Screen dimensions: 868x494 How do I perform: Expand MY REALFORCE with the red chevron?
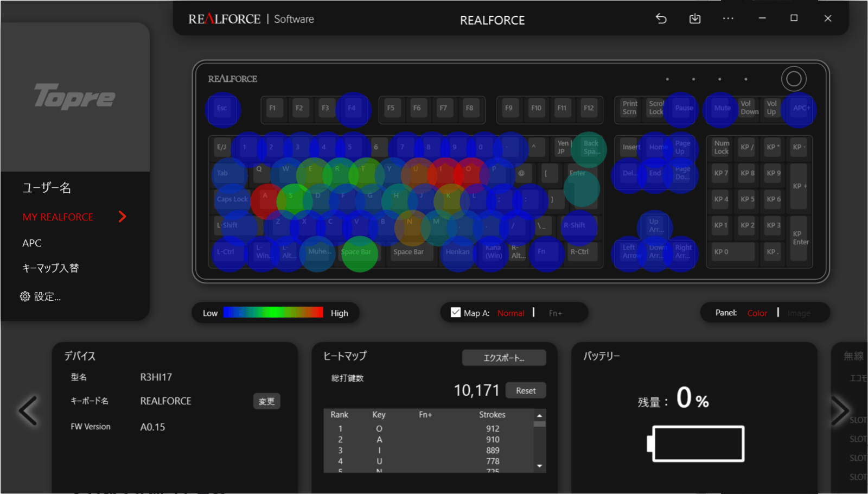[123, 217]
